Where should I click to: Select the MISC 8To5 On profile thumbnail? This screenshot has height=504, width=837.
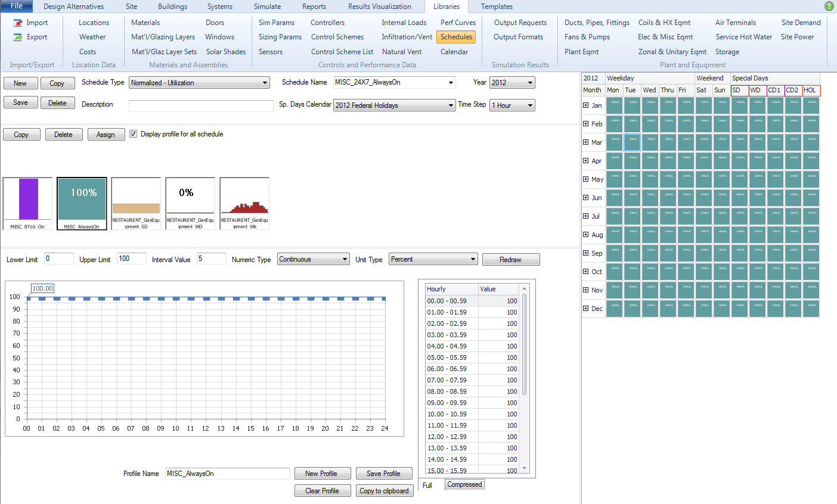(27, 204)
